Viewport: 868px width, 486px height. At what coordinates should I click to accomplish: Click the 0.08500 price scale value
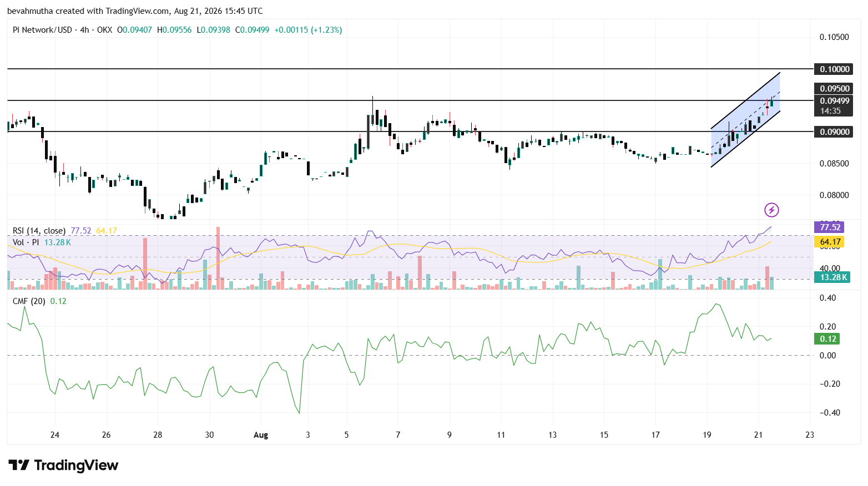834,164
